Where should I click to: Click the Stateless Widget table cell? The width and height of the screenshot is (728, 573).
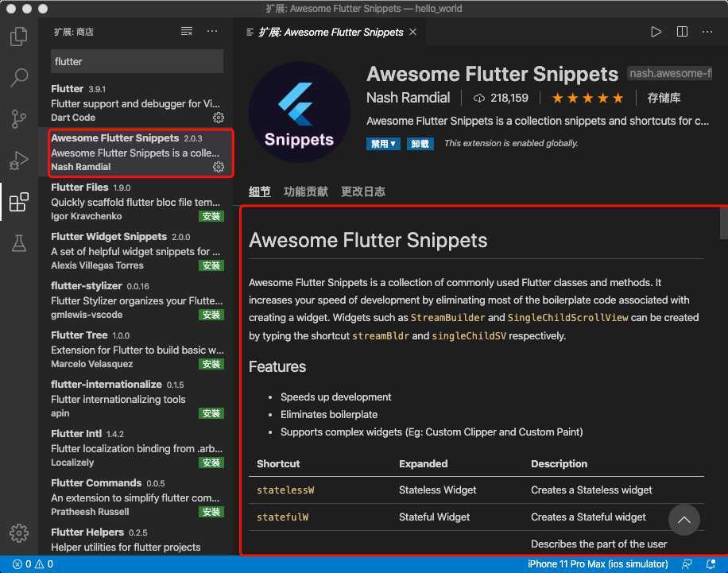[437, 490]
